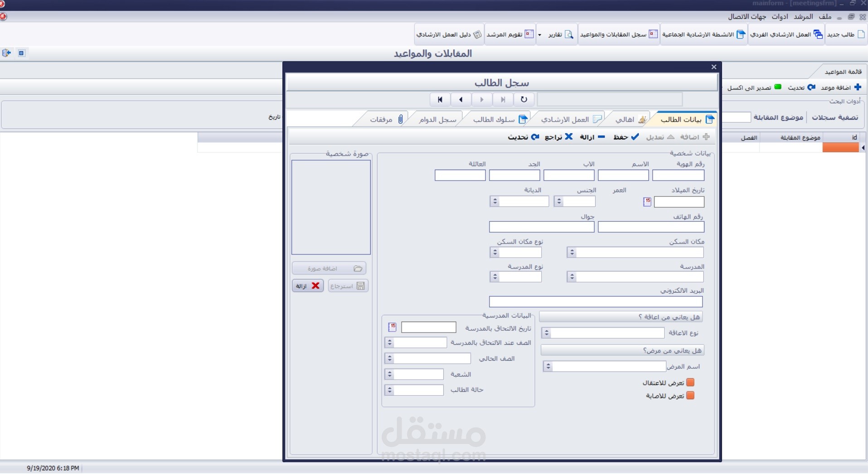Screen dimensions: 868x474
Task: Switch to العمل الارشادي tab
Action: point(571,119)
